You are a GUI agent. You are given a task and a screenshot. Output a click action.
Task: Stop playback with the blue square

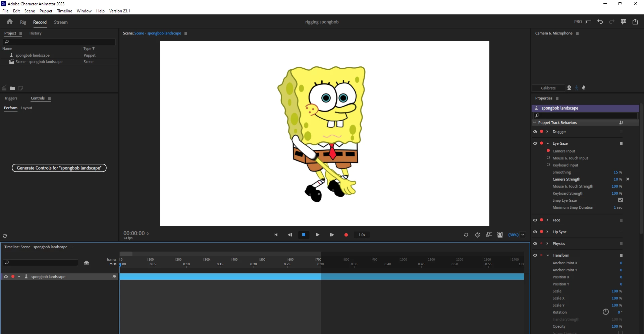tap(304, 235)
